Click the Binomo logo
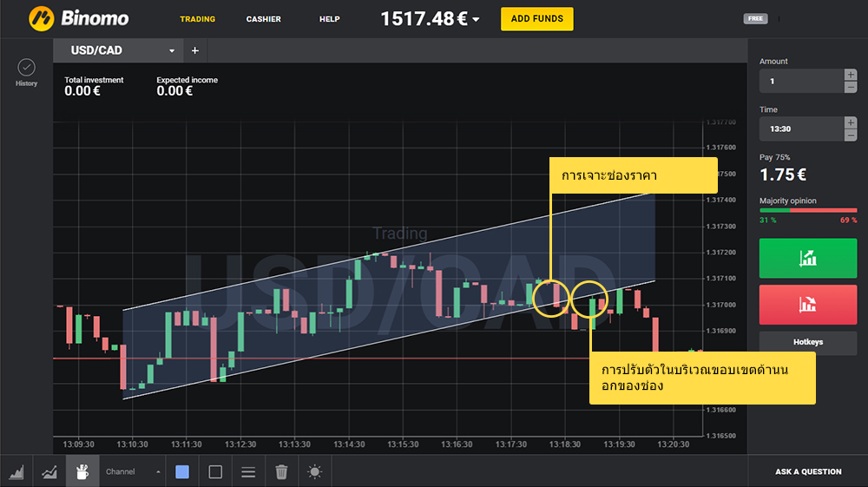The width and height of the screenshot is (868, 487). (x=79, y=18)
